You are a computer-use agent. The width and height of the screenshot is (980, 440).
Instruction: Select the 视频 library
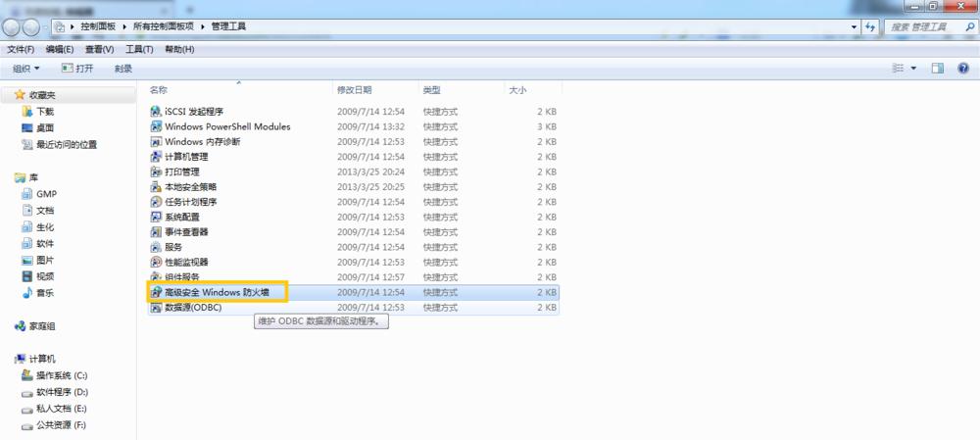[45, 276]
